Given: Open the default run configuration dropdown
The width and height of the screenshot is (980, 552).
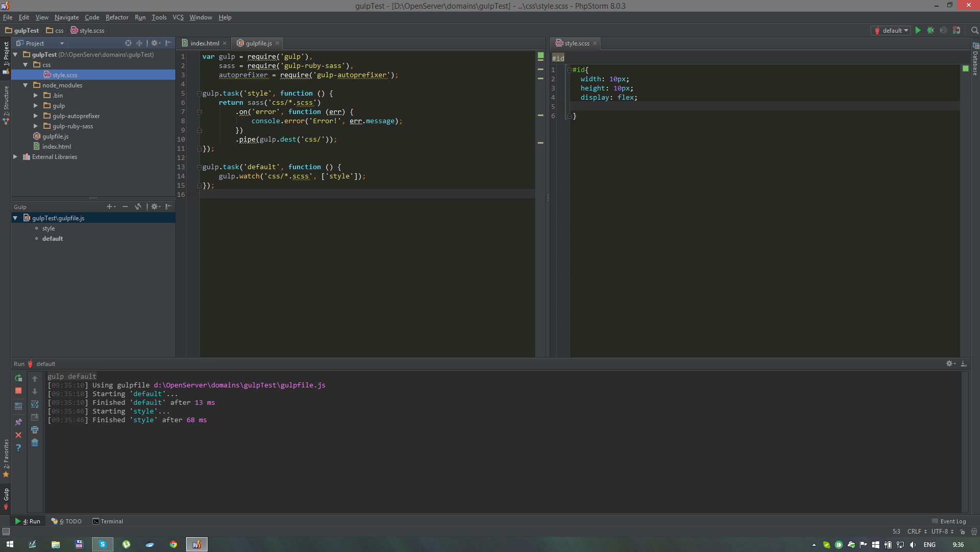Looking at the screenshot, I should [891, 31].
